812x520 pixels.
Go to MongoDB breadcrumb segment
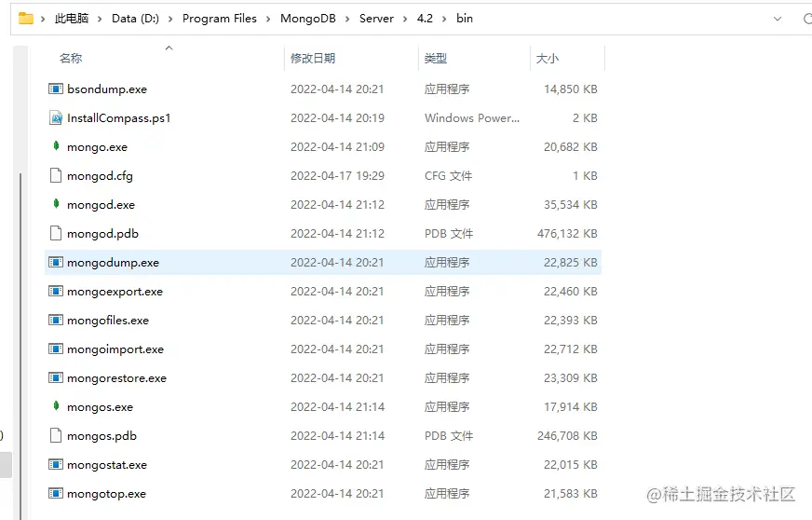tap(307, 19)
